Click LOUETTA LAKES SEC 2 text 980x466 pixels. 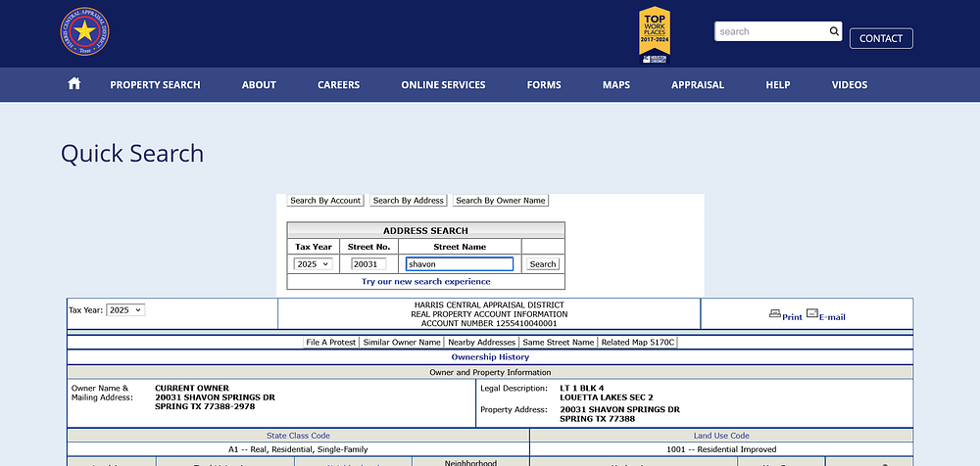click(x=607, y=397)
